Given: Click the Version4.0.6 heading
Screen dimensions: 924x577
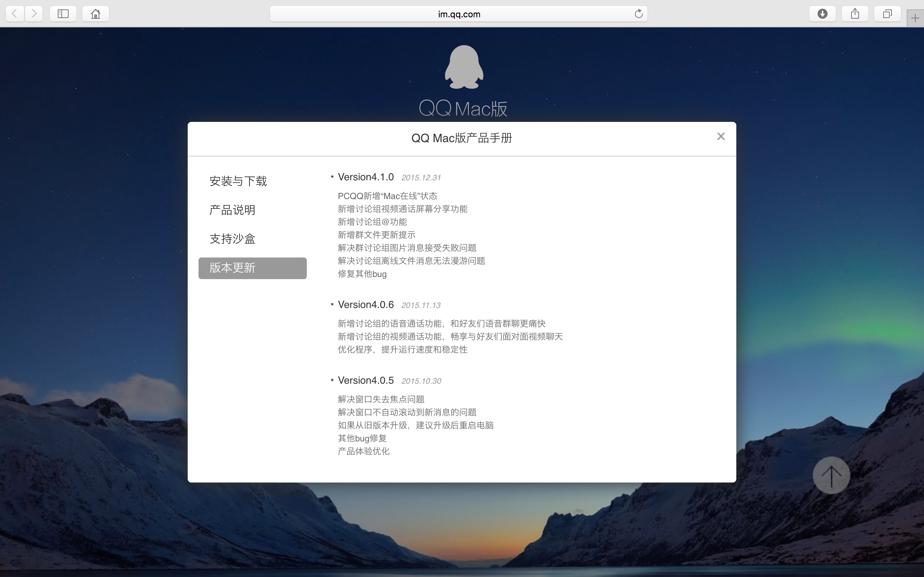Looking at the screenshot, I should coord(366,304).
